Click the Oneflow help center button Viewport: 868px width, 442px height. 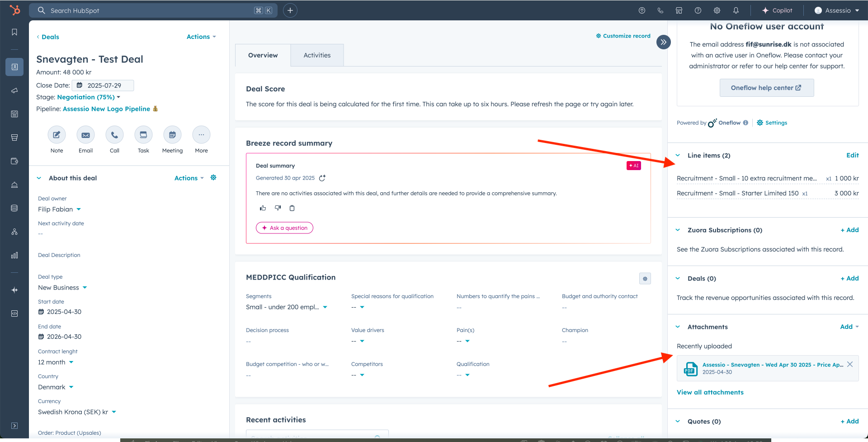point(766,88)
